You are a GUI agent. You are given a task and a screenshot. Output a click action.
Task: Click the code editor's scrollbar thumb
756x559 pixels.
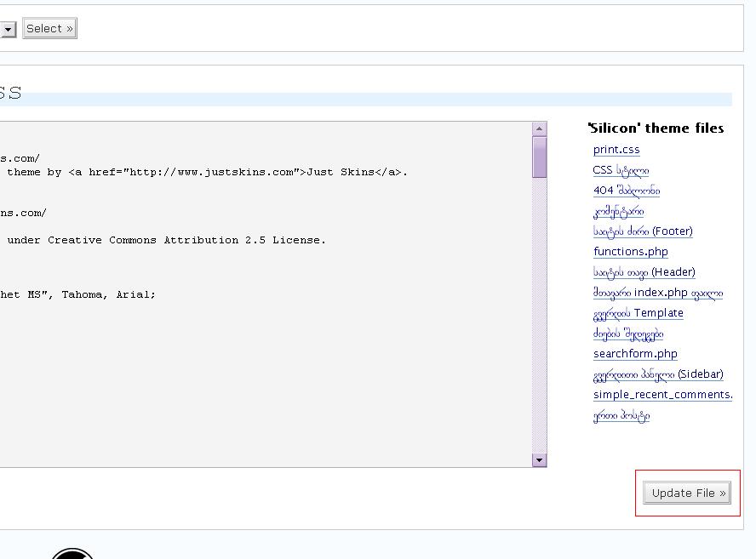pos(539,157)
